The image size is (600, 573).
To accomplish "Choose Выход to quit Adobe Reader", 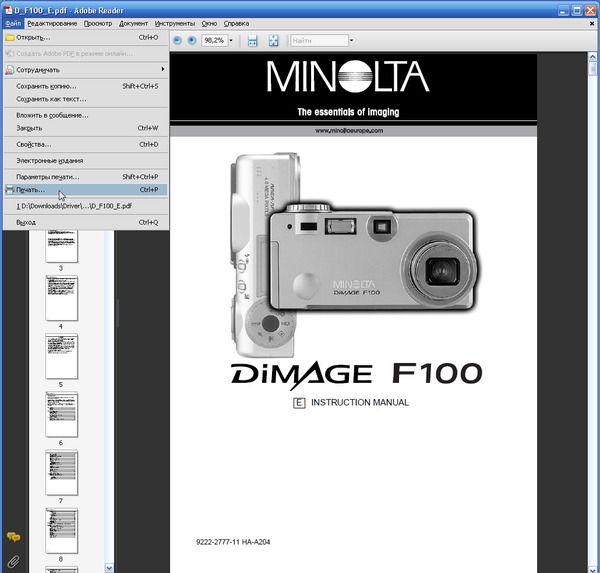I will 86,222.
